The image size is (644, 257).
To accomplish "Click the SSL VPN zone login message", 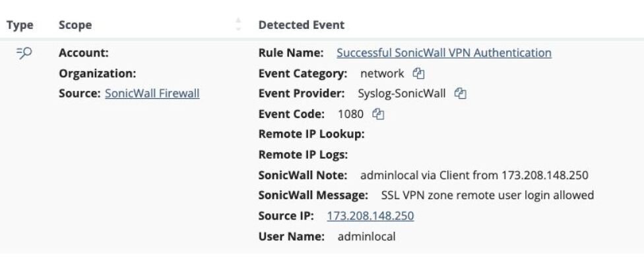I will point(488,195).
